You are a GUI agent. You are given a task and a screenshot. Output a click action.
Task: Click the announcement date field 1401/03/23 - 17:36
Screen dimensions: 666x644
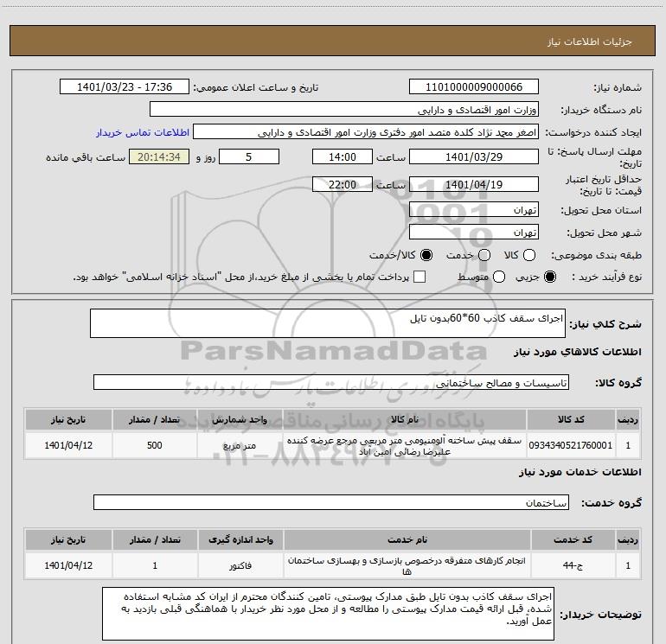pos(124,86)
